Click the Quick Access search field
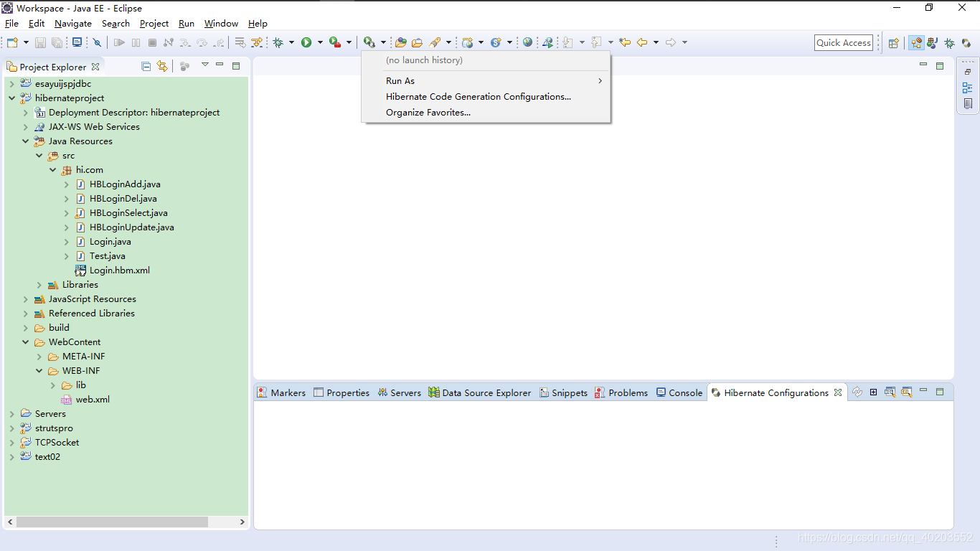The height and width of the screenshot is (551, 980). click(x=844, y=43)
